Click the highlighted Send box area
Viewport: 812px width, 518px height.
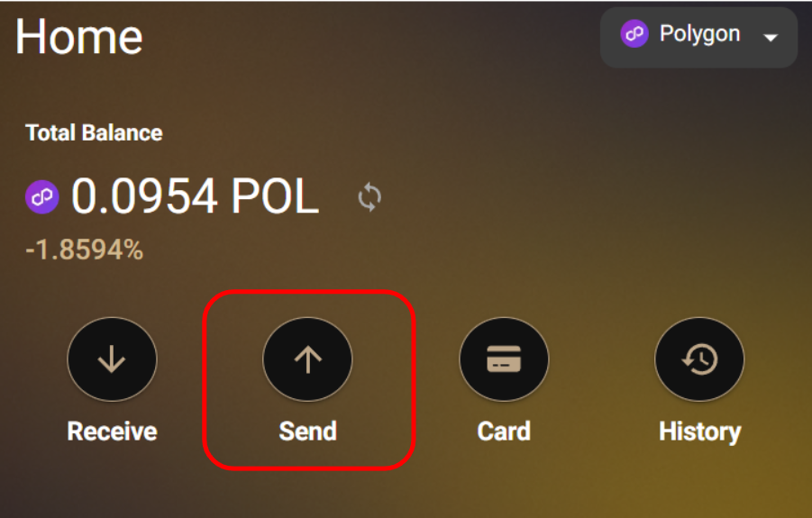click(308, 380)
